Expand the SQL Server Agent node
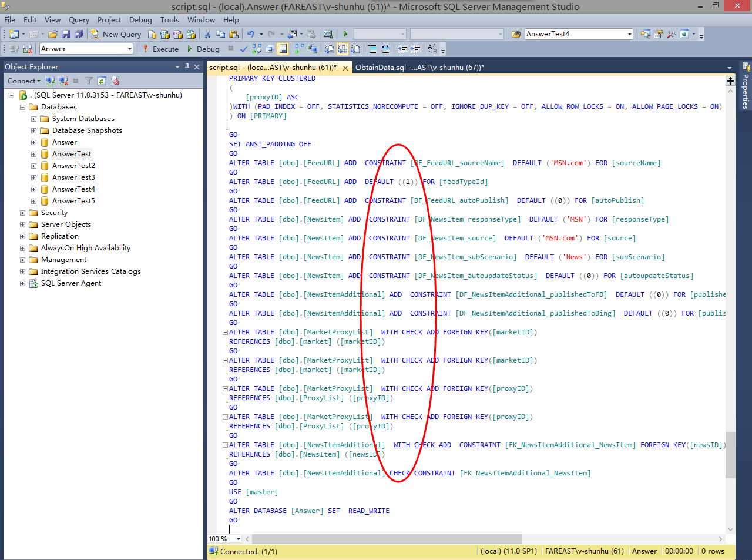Image resolution: width=752 pixels, height=560 pixels. (x=22, y=283)
